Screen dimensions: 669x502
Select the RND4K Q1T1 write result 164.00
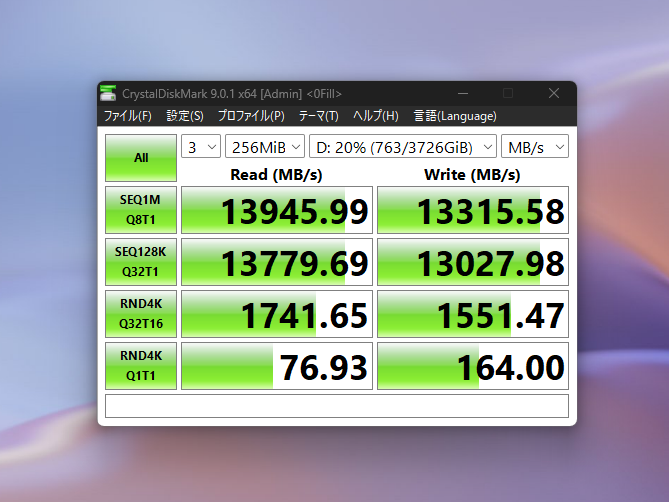473,366
